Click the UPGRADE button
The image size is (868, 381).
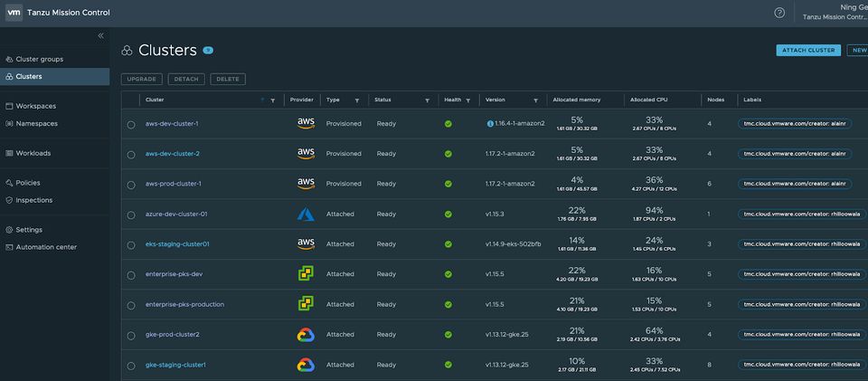pyautogui.click(x=142, y=80)
